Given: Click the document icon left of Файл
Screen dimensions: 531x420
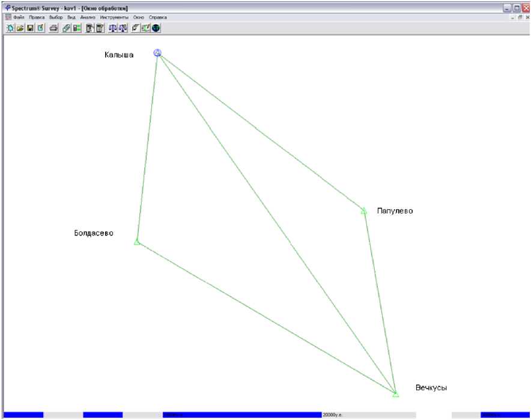Looking at the screenshot, I should coord(8,17).
